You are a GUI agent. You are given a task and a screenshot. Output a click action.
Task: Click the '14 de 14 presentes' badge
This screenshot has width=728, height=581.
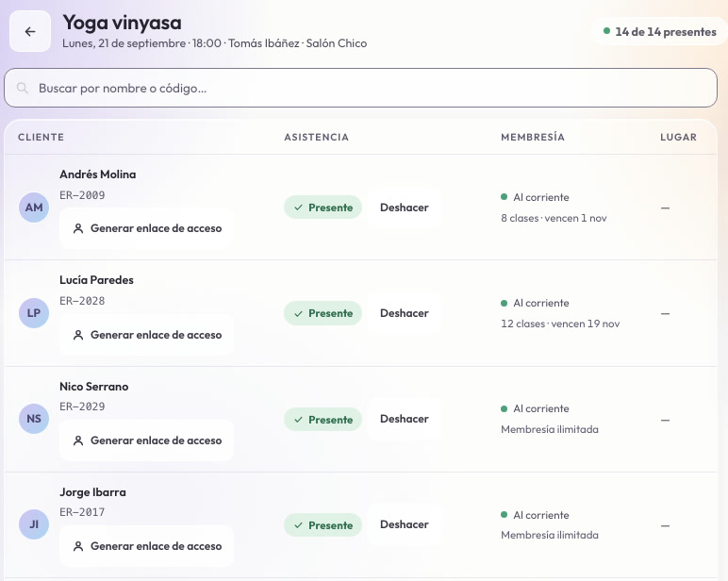[660, 31]
